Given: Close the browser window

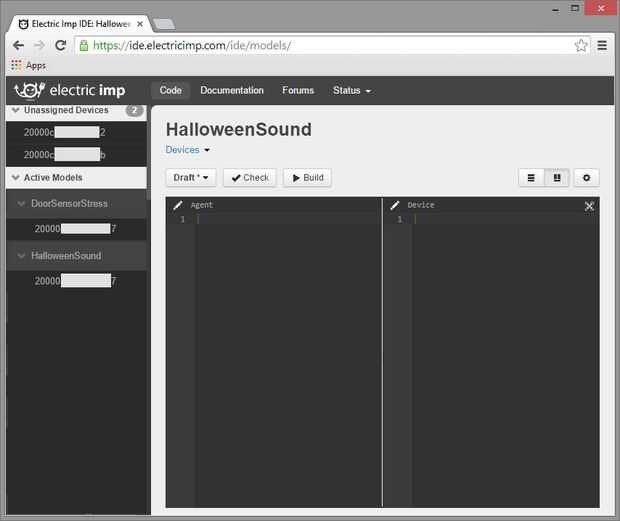Looking at the screenshot, I should (x=601, y=8).
